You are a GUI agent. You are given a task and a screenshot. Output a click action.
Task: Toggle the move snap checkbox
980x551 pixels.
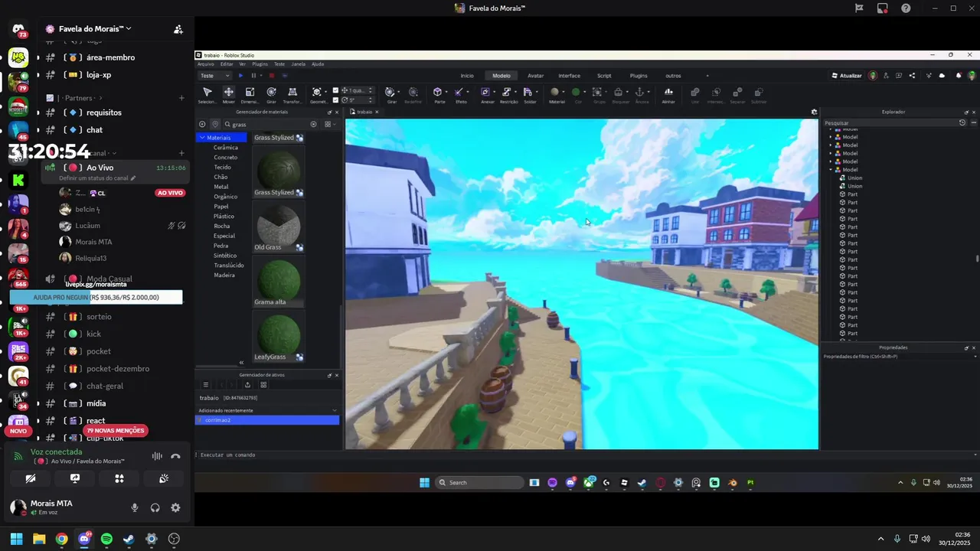tap(335, 90)
